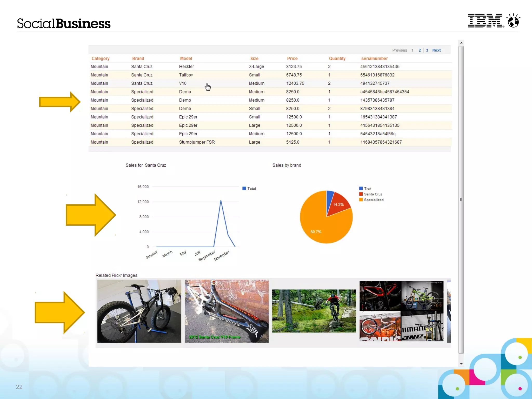532x399 pixels.
Task: Sort table by Brand column header
Action: (x=138, y=59)
